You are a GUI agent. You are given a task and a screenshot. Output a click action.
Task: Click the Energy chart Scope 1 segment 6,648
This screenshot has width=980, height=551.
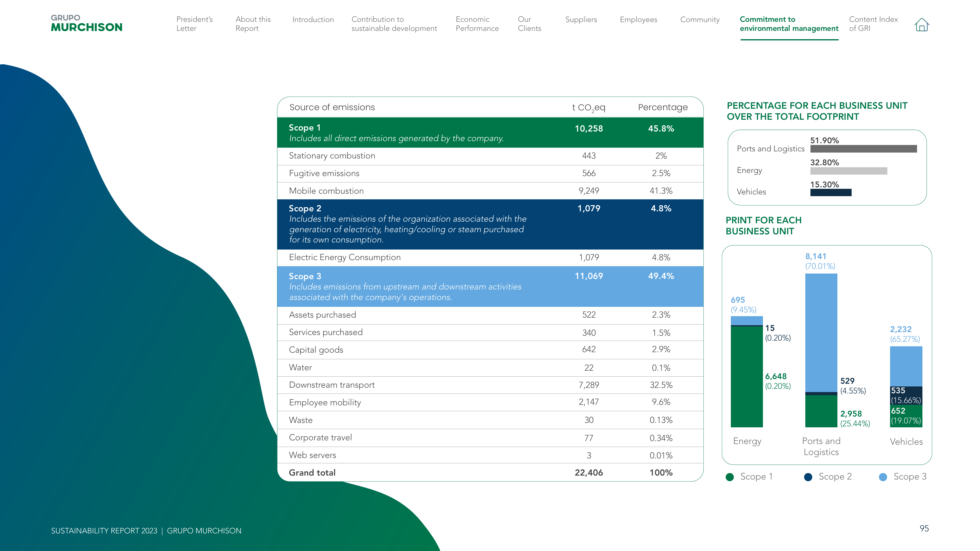[x=747, y=377]
